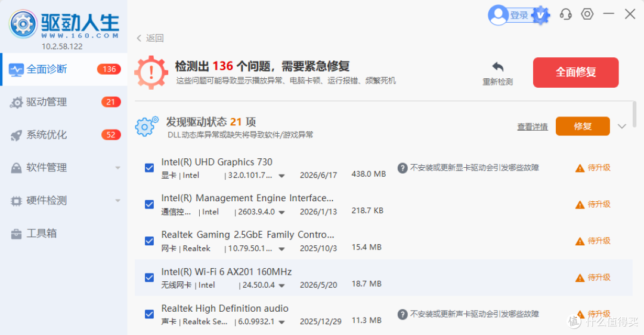Select 驱动管理 in sidebar
This screenshot has height=335, width=644.
64,102
